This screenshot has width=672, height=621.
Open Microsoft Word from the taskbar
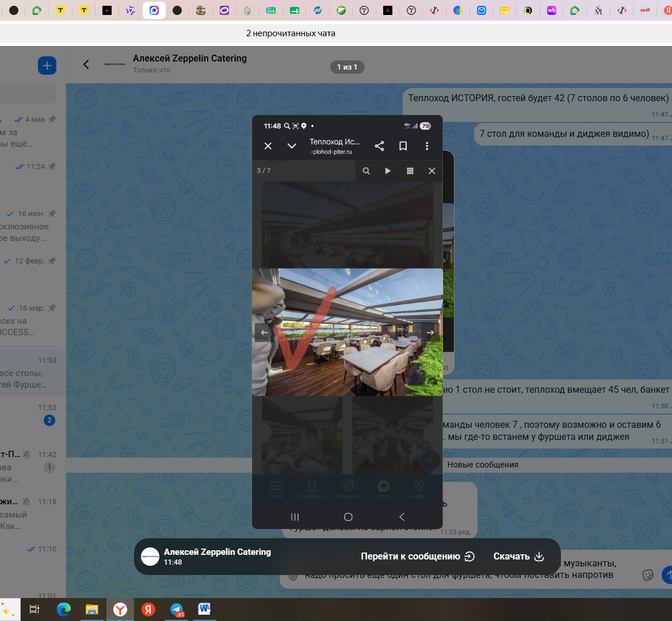[204, 609]
